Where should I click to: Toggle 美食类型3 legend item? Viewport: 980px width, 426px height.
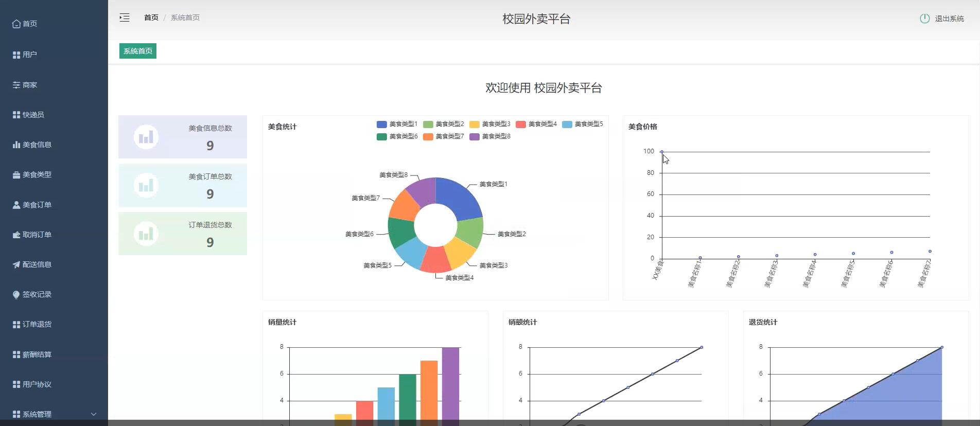[489, 124]
